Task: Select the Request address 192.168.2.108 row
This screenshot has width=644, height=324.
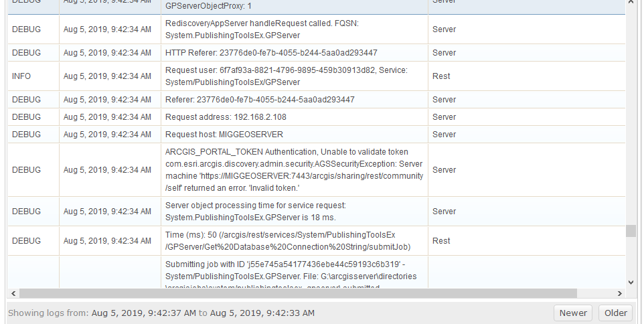Action: tap(316, 117)
